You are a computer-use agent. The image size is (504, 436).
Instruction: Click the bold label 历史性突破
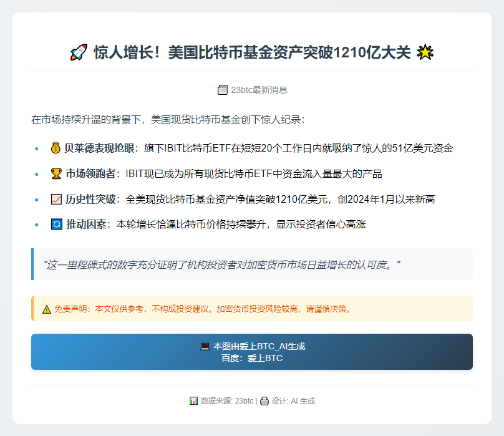click(x=90, y=200)
